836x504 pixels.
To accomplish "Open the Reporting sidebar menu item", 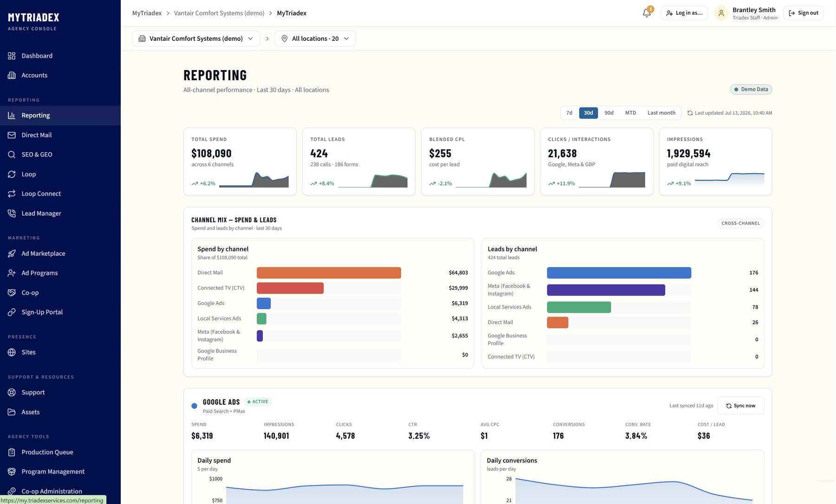I will point(60,116).
